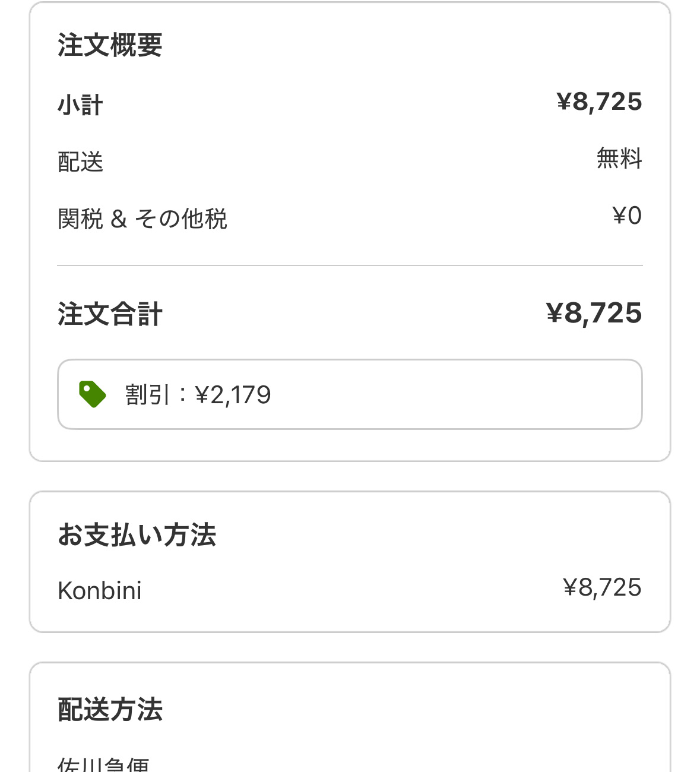Click the お支払い方法 heading
The width and height of the screenshot is (700, 772).
(x=137, y=534)
